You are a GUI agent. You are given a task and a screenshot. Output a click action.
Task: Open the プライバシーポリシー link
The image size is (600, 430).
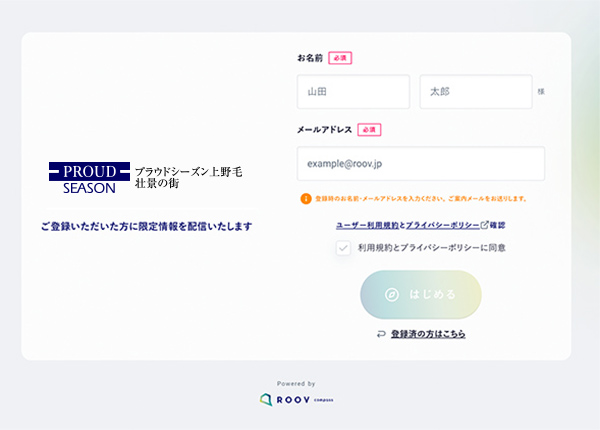pyautogui.click(x=442, y=225)
